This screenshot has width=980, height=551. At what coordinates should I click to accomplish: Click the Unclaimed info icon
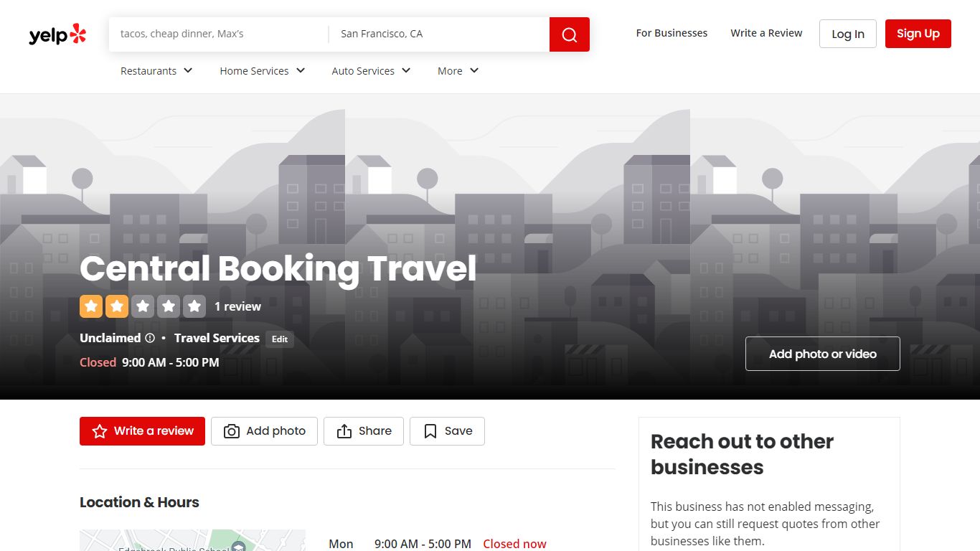[150, 338]
